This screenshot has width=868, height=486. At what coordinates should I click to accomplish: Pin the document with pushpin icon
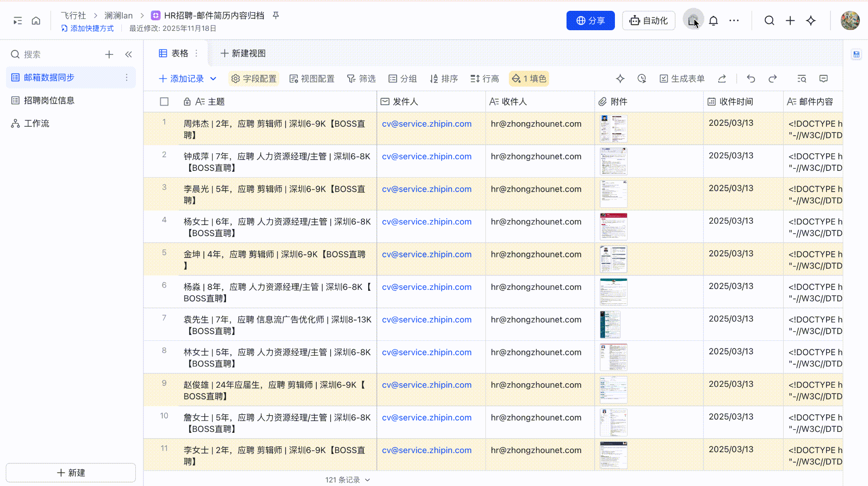(x=276, y=15)
